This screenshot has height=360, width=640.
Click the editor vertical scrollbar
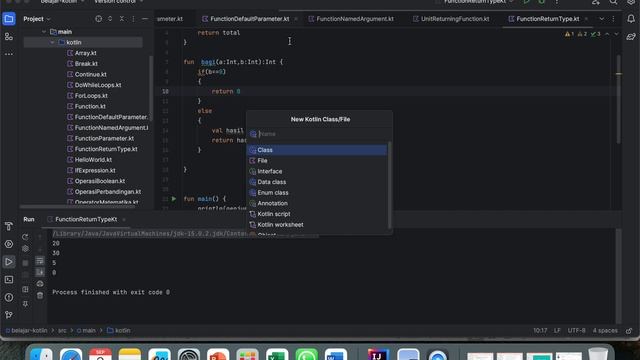point(619,98)
